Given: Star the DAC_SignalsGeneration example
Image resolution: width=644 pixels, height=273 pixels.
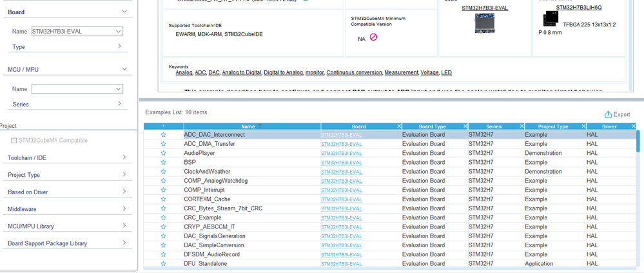Looking at the screenshot, I should 164,236.
